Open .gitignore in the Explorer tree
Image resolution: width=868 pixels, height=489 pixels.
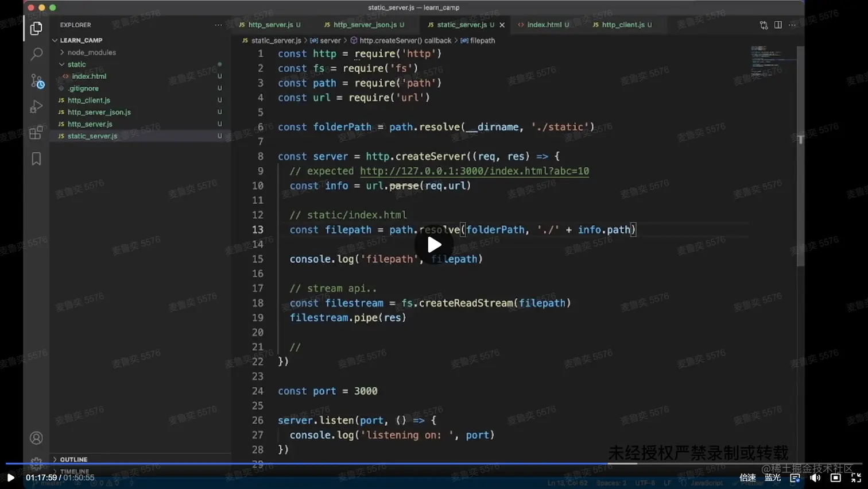click(83, 88)
